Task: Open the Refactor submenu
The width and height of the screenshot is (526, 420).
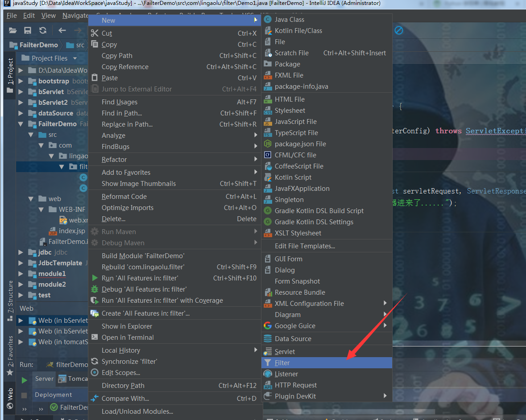Action: point(174,160)
